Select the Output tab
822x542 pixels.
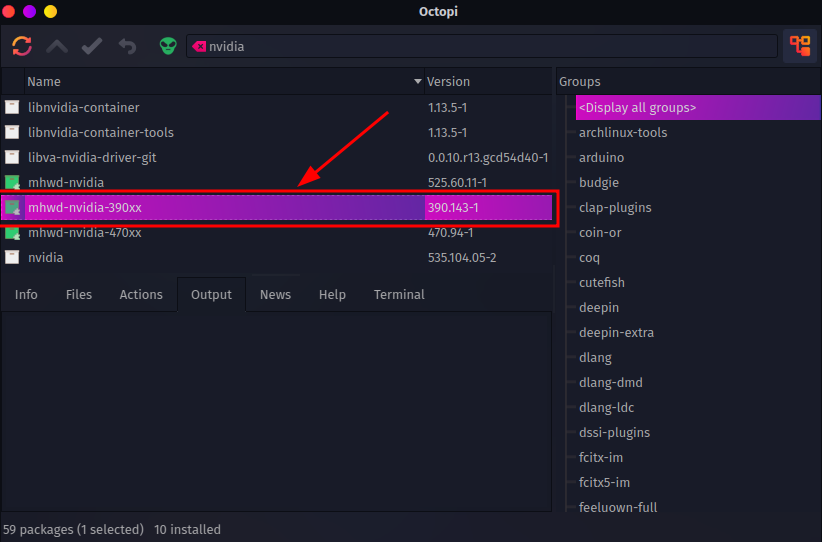point(211,295)
